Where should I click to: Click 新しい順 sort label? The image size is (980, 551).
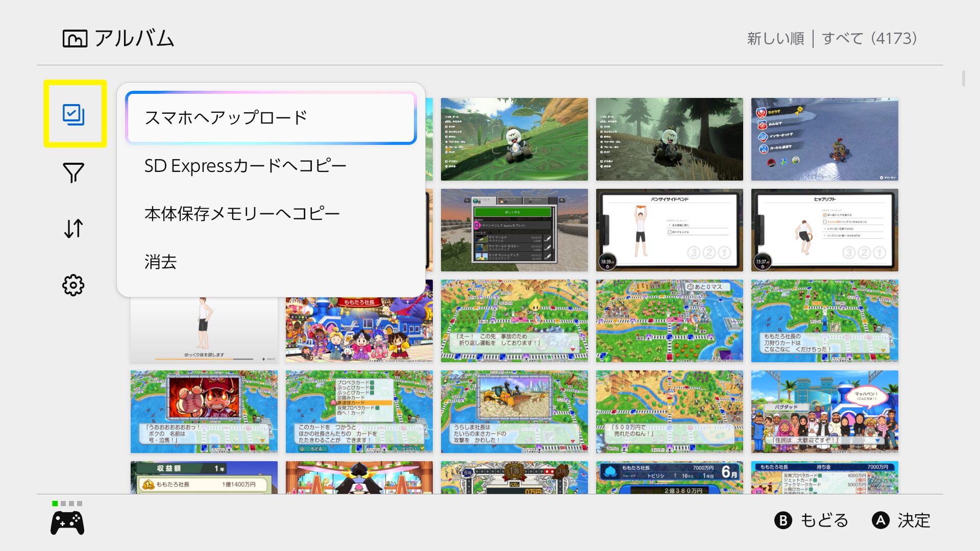point(775,38)
